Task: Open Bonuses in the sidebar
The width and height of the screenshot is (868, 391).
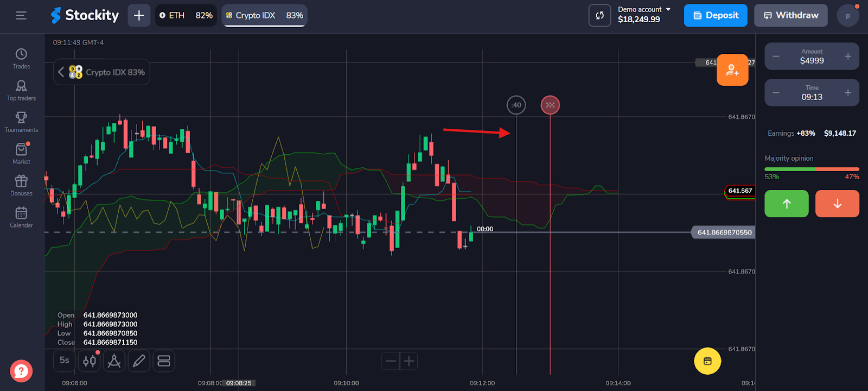Action: click(x=21, y=186)
